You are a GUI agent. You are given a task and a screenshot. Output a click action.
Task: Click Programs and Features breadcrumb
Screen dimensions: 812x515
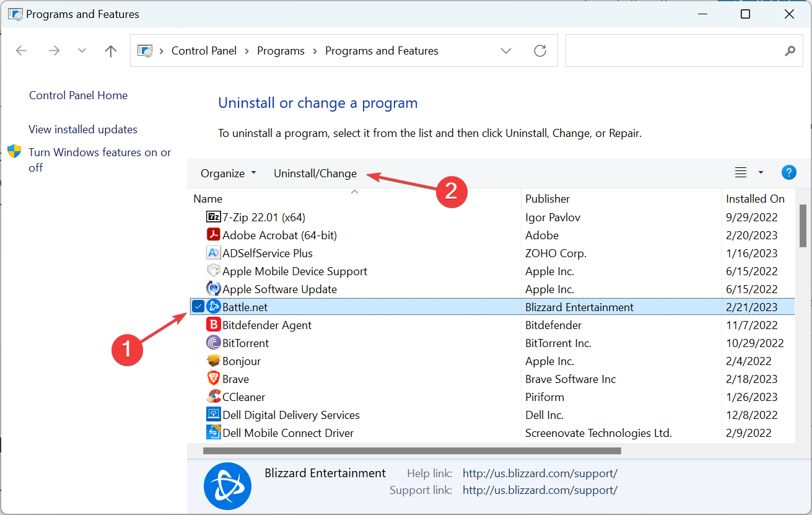click(x=382, y=51)
